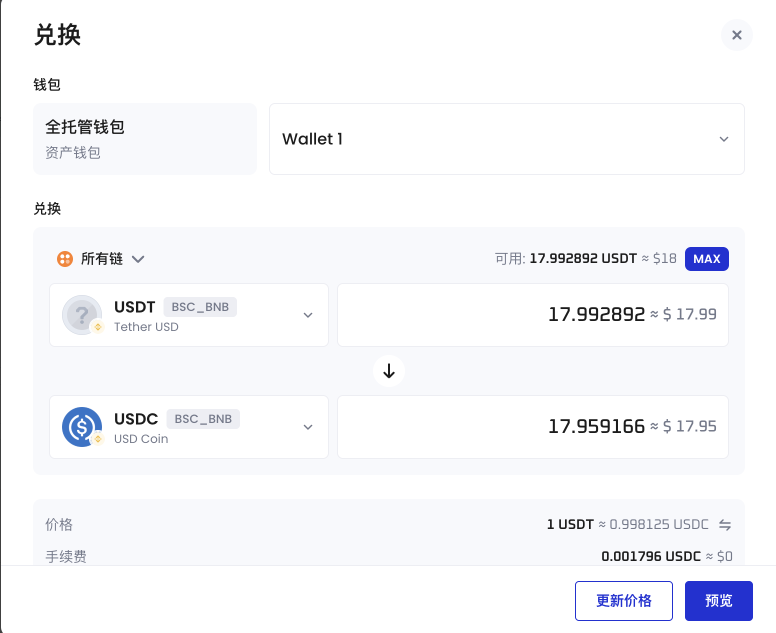The height and width of the screenshot is (633, 776).
Task: Invert price with the swap arrows icon
Action: click(x=725, y=525)
